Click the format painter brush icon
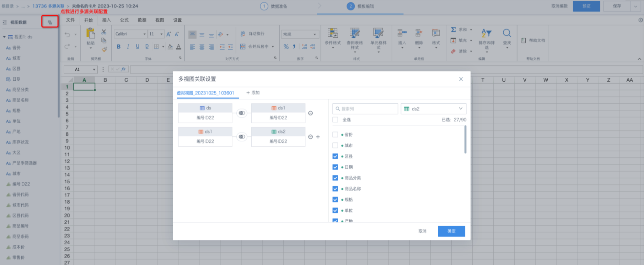Image resolution: width=644 pixels, height=265 pixels. pyautogui.click(x=104, y=49)
